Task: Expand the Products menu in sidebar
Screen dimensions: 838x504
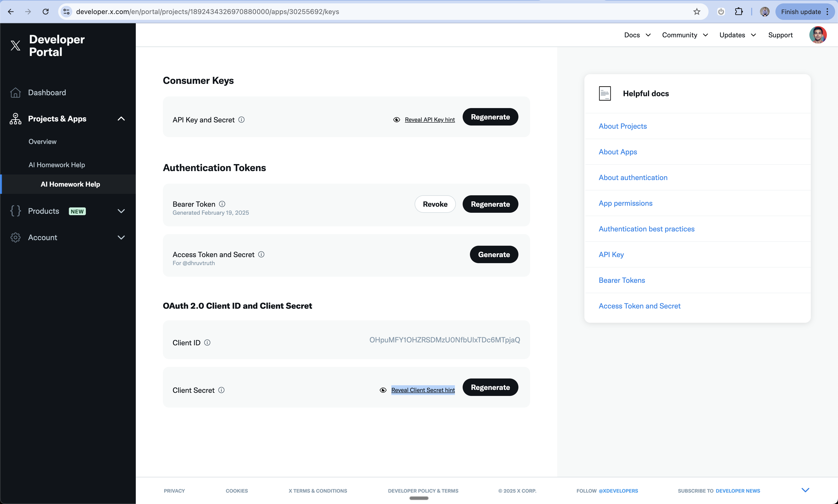Action: click(121, 211)
